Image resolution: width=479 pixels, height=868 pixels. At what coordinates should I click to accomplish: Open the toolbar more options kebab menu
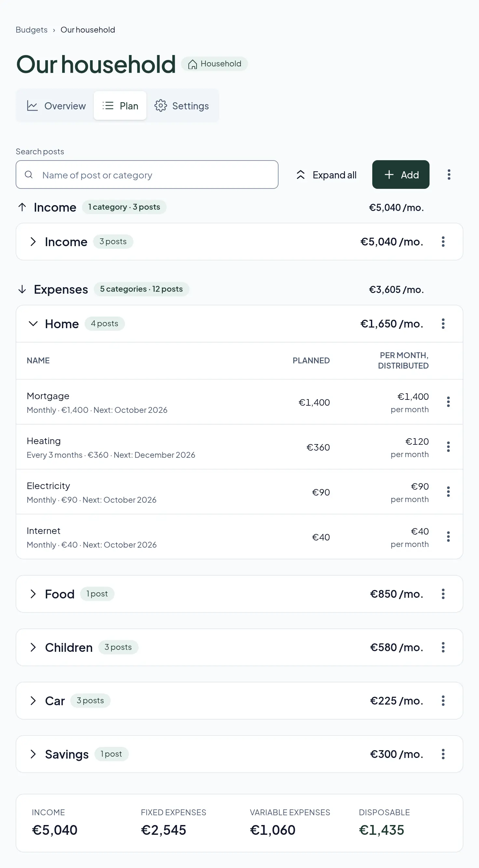point(449,175)
